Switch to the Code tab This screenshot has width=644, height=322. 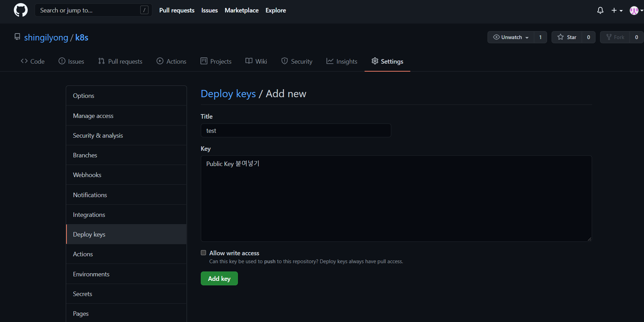(x=33, y=61)
